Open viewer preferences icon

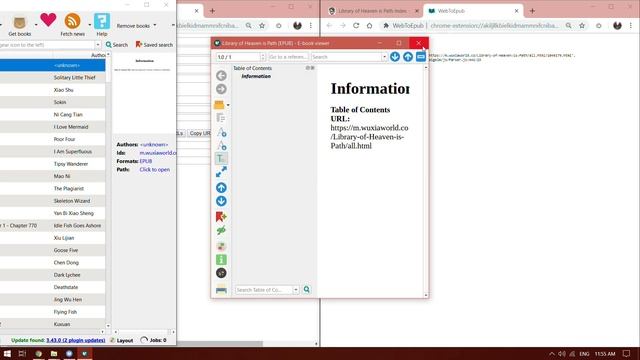coord(221,246)
